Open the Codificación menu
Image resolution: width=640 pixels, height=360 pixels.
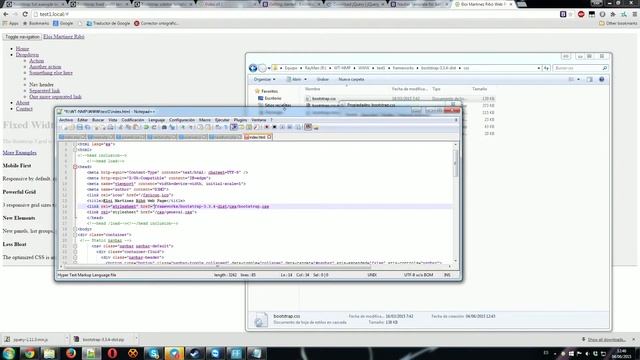tap(133, 120)
